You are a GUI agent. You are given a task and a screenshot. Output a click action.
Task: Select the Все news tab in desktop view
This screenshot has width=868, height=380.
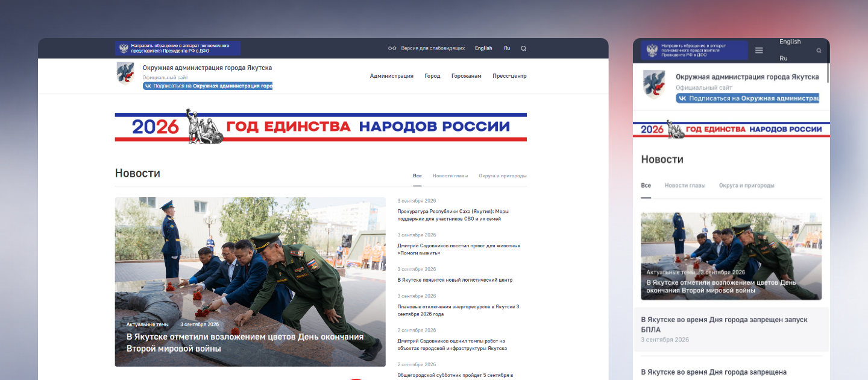[x=417, y=176]
